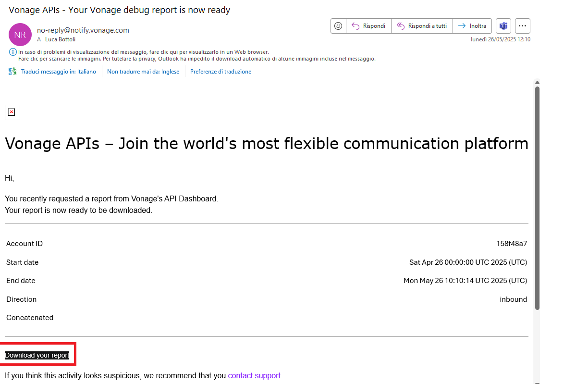Click the vertical scrollbar thumb
The width and height of the screenshot is (588, 384).
[537, 197]
